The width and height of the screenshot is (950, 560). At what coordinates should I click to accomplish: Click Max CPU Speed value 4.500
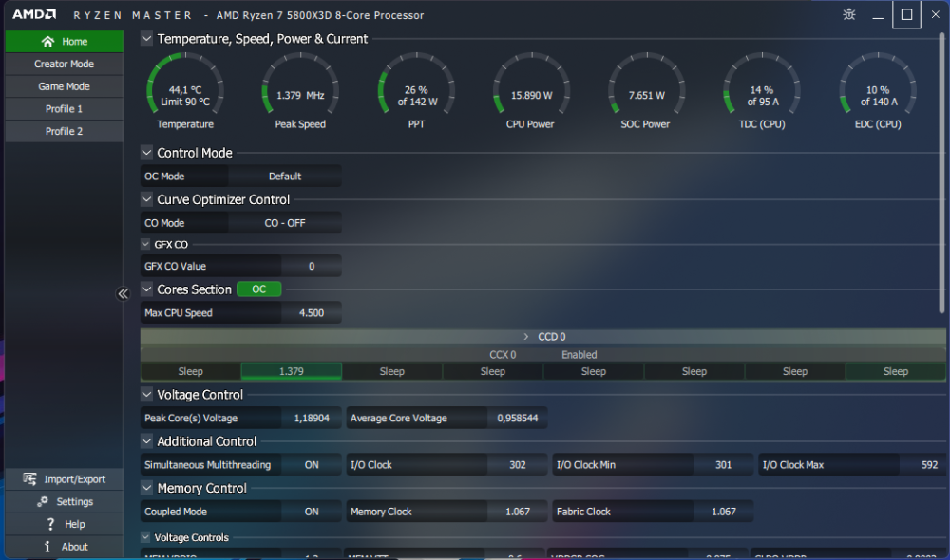[312, 313]
